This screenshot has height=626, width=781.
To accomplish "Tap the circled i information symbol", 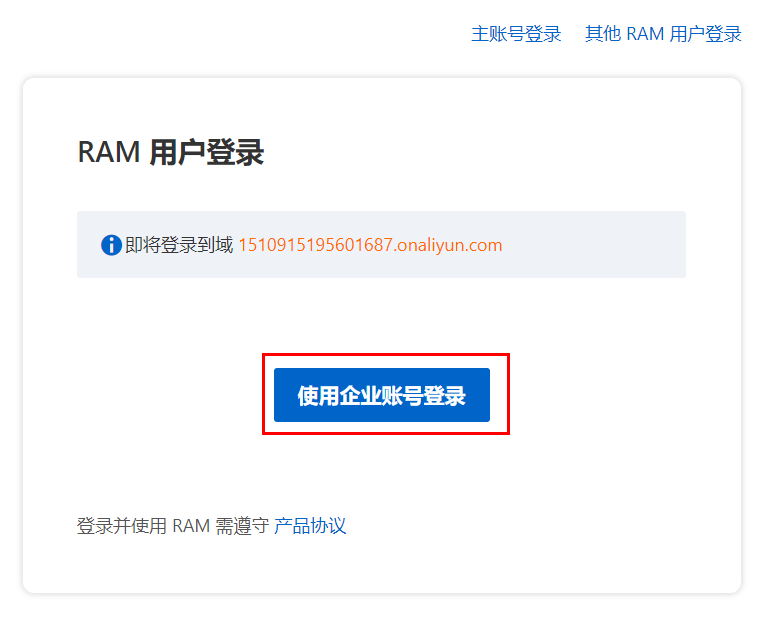I will pos(111,245).
